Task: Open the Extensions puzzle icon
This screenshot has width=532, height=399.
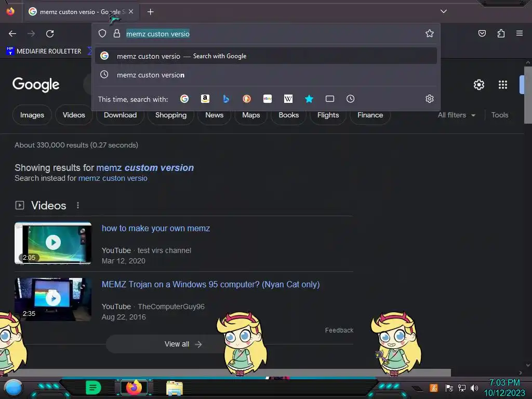Action: [x=501, y=33]
